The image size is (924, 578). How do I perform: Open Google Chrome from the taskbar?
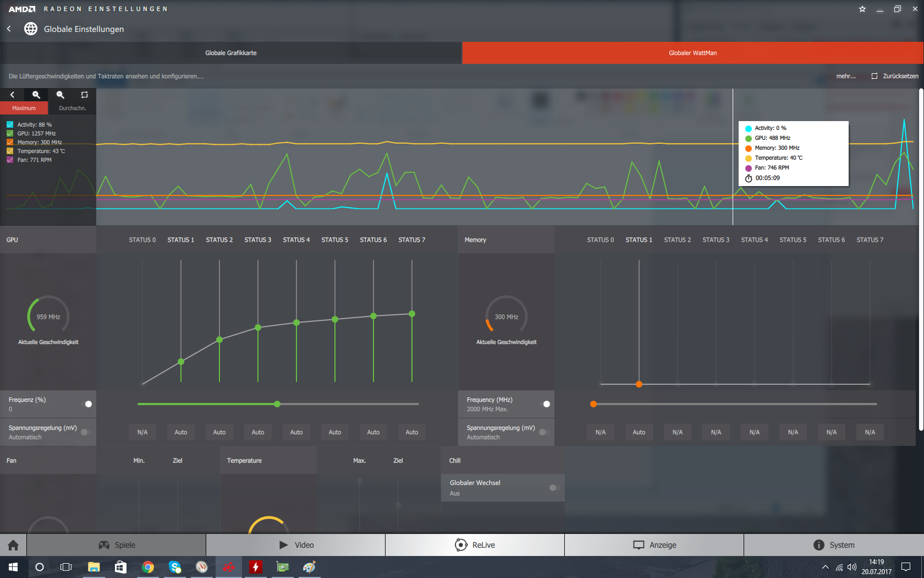[147, 567]
